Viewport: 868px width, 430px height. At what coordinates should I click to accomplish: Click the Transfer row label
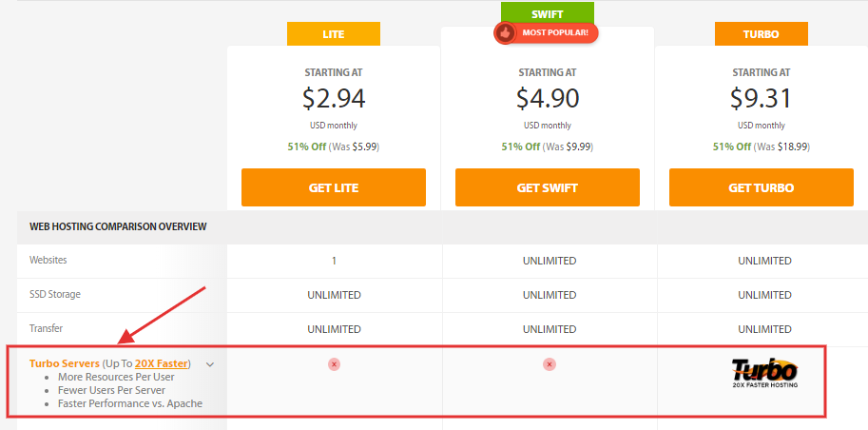click(x=46, y=328)
